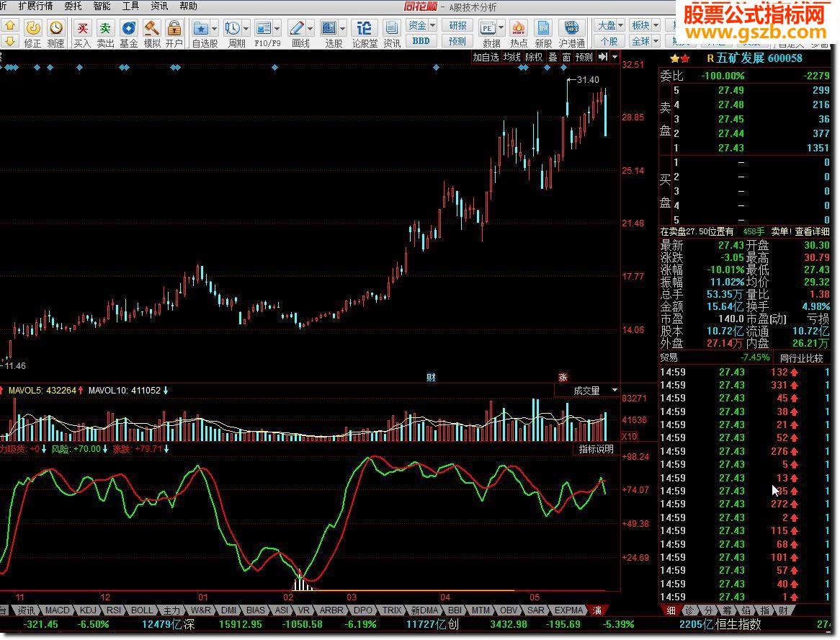Expand the 画线 dropdown arrow
This screenshot has width=840, height=640.
coord(310,28)
